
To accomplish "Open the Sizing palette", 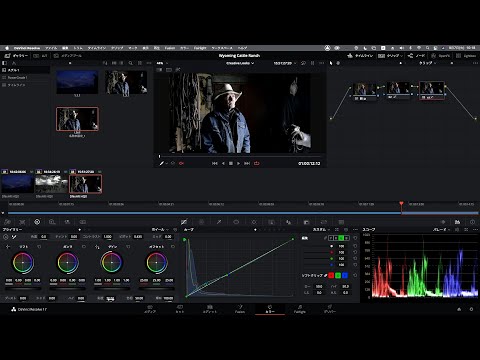I will click(x=324, y=222).
